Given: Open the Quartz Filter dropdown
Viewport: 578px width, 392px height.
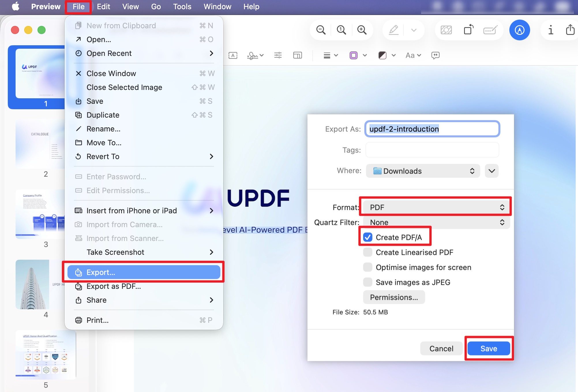Looking at the screenshot, I should pyautogui.click(x=436, y=222).
